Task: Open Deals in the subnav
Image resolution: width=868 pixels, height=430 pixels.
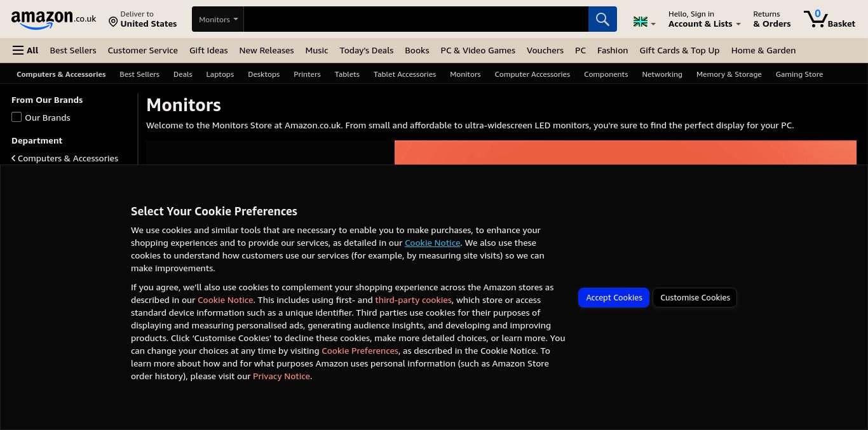Action: 182,74
